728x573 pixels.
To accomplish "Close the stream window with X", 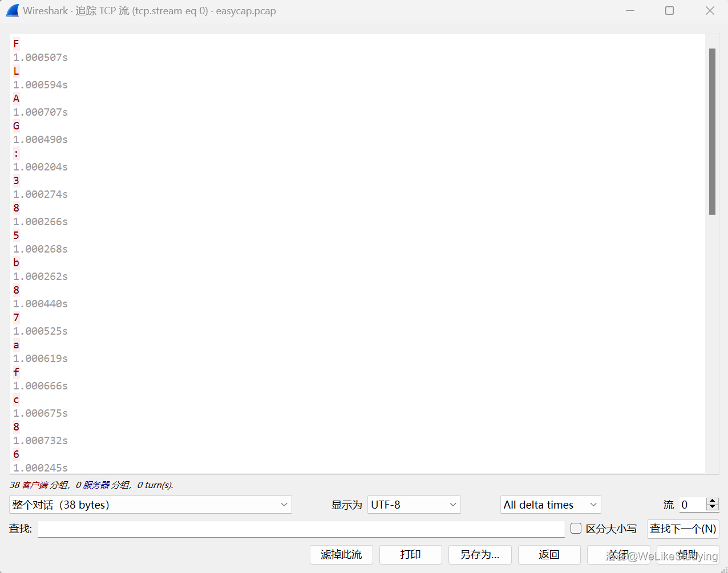I will 710,11.
